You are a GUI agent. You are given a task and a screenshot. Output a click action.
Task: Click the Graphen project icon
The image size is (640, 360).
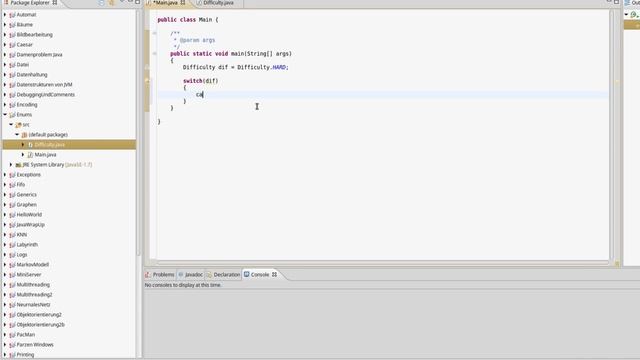[x=12, y=204]
